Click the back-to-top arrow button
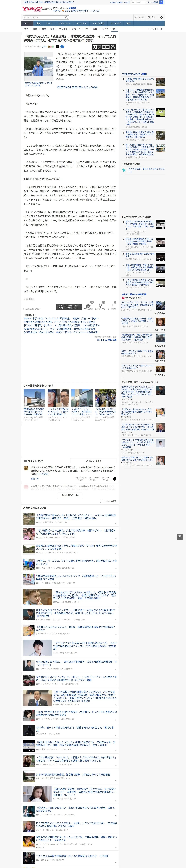The image size is (186, 868). 180,537
